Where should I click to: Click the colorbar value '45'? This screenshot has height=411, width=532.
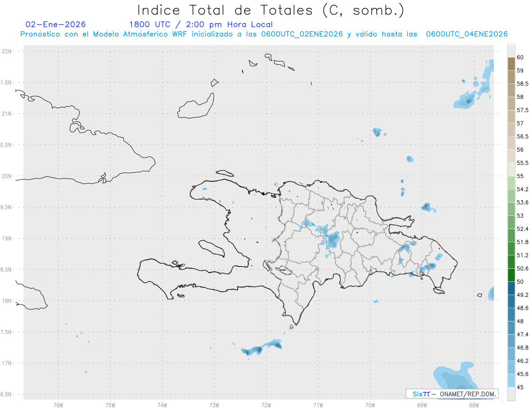[x=520, y=387]
